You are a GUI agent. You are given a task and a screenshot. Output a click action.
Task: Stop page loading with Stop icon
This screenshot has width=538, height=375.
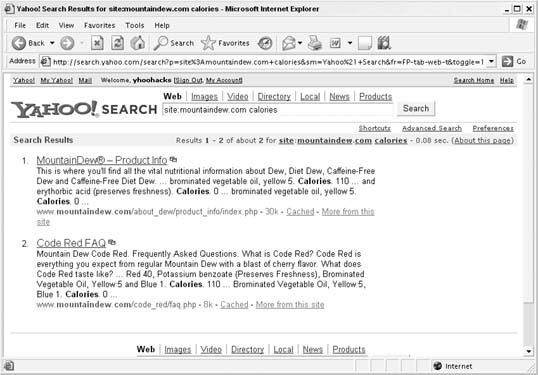pos(97,43)
